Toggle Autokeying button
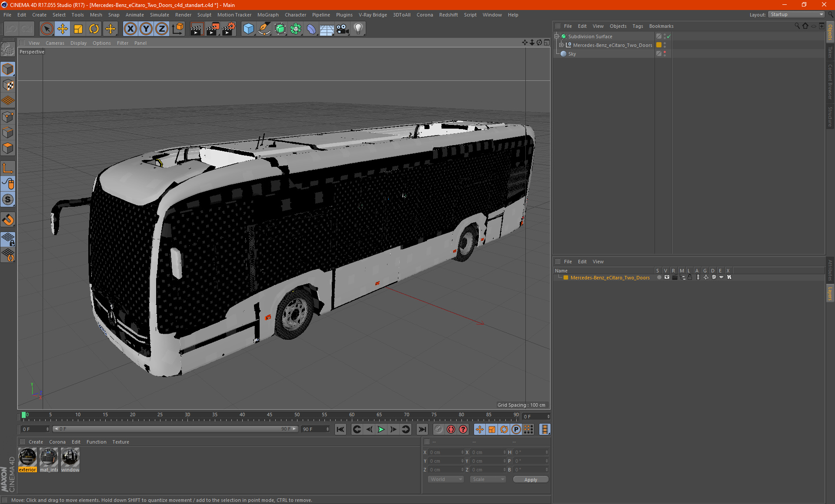The image size is (835, 504). click(451, 429)
